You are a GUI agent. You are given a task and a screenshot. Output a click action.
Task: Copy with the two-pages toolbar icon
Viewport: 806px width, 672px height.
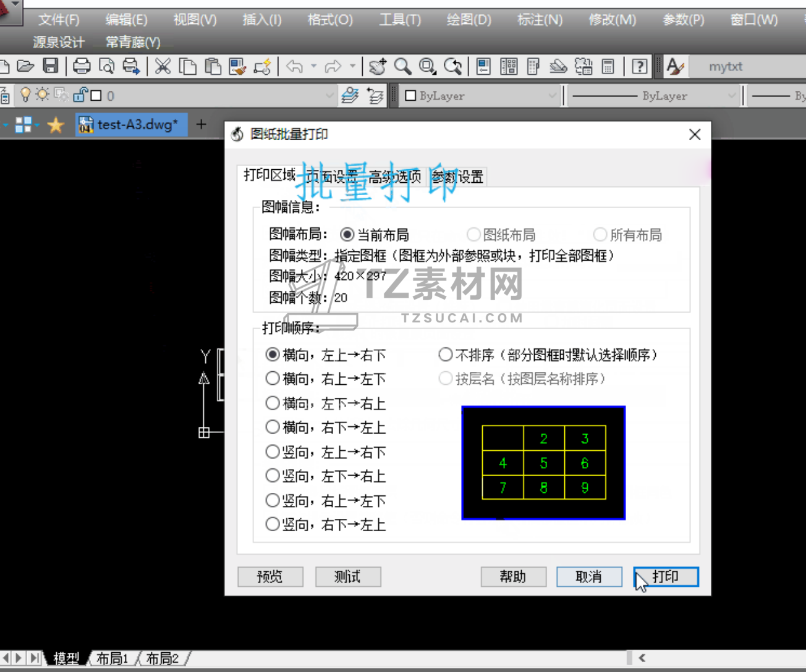[x=187, y=66]
